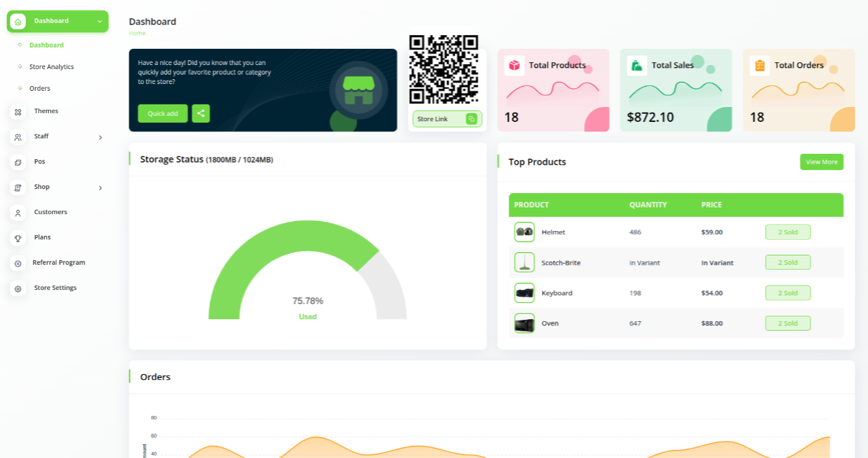The height and width of the screenshot is (458, 868).
Task: Open Orders in sidebar submenu
Action: (x=39, y=88)
